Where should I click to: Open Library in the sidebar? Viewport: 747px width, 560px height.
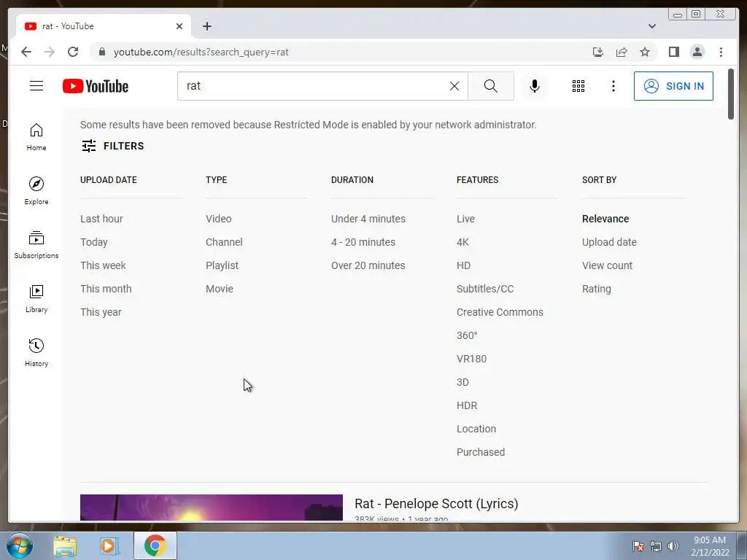(36, 298)
